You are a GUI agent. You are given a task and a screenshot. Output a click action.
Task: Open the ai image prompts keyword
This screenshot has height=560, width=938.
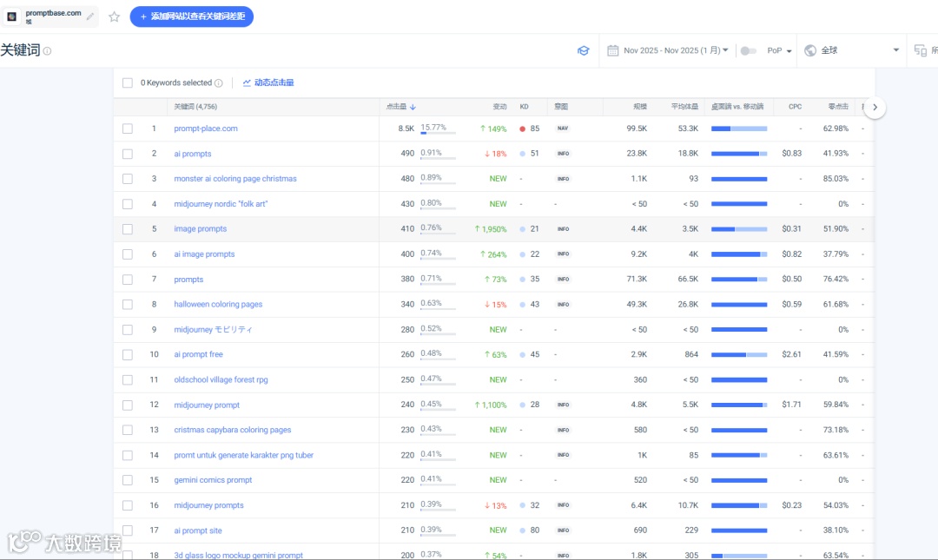pyautogui.click(x=204, y=254)
